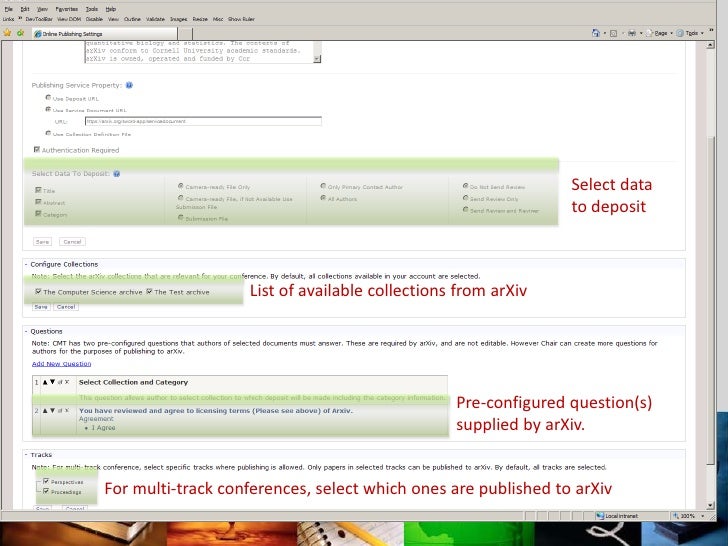Click Save below Select Data To Deposit
Image resolution: width=728 pixels, height=546 pixels.
42,242
